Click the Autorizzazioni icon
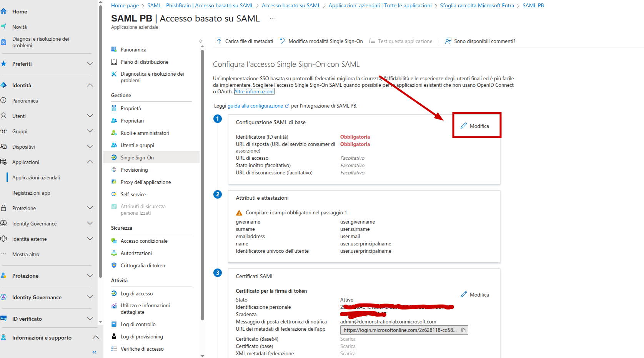This screenshot has width=644, height=358. [x=114, y=253]
